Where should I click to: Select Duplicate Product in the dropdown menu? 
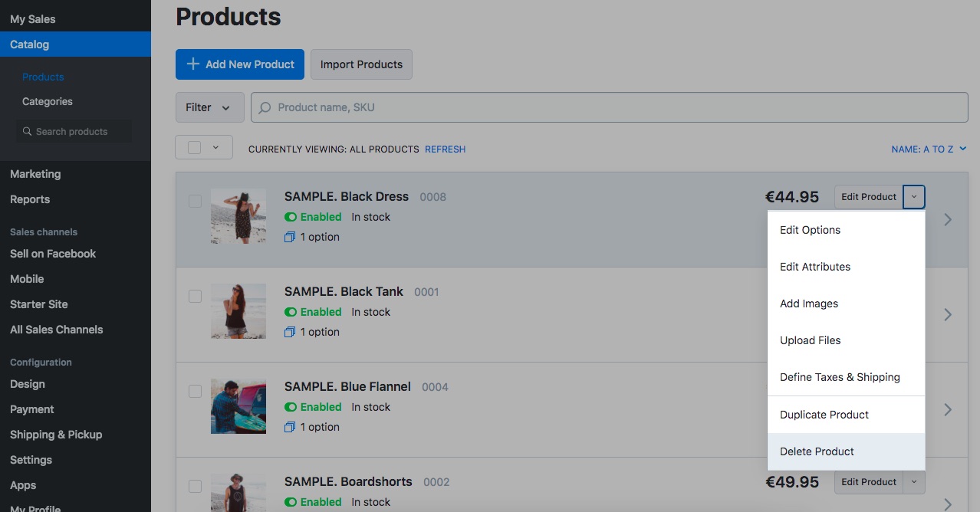click(824, 415)
